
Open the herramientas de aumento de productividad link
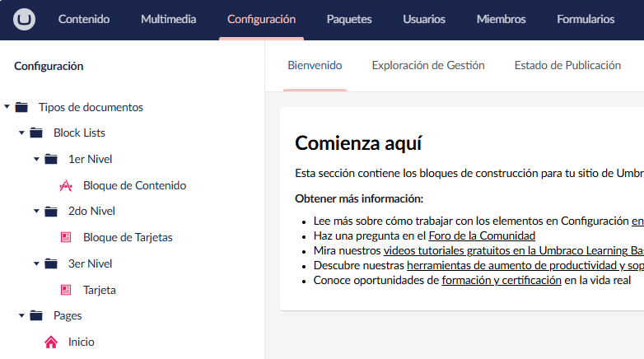pos(525,265)
